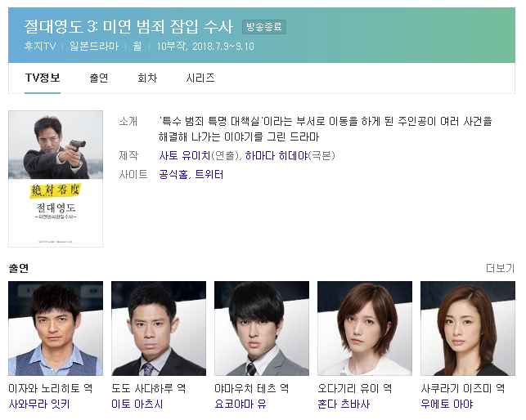The height and width of the screenshot is (420, 526).
Task: Open actor name link 우에토 아야
Action: [447, 404]
